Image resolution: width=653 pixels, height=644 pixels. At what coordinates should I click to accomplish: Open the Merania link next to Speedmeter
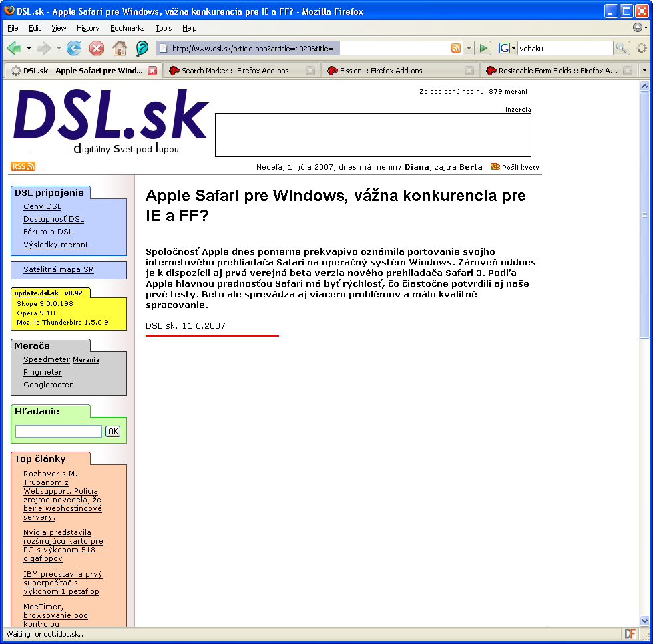coord(86,360)
